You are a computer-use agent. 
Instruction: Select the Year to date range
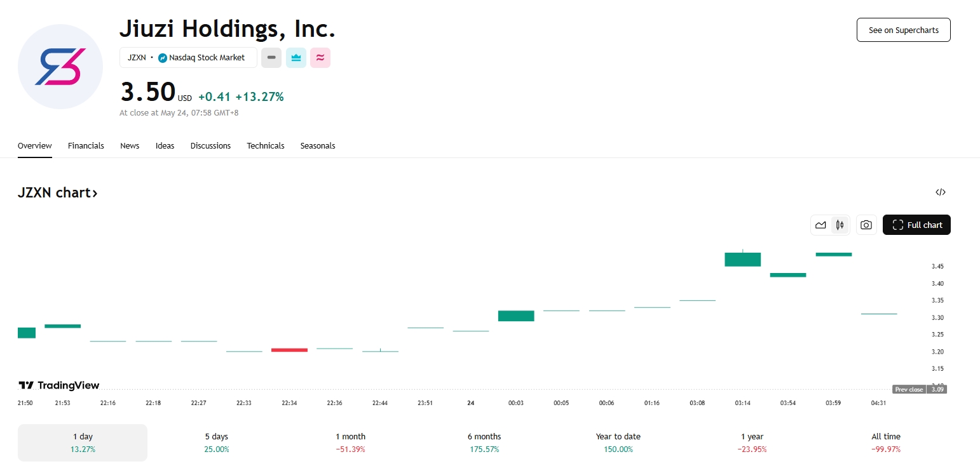point(618,443)
